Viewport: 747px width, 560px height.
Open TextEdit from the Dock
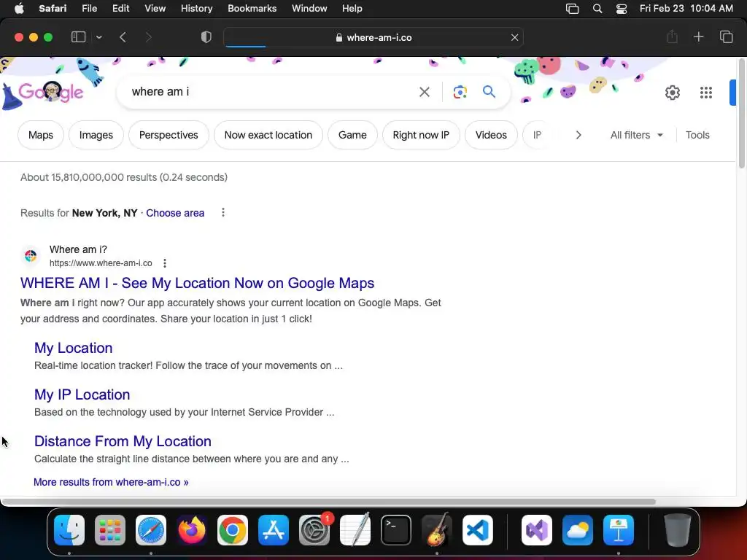pos(355,530)
